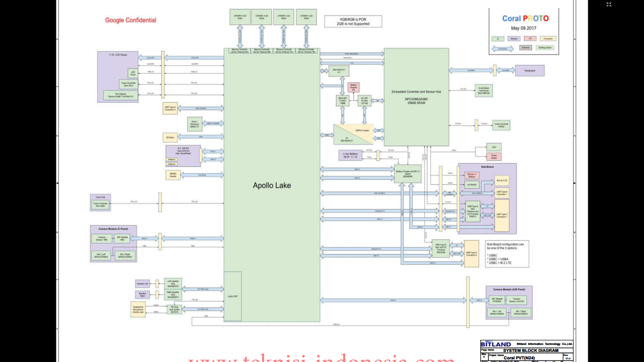644x362 pixels.
Task: Click the MIPI60 Header block
Action: 172,175
